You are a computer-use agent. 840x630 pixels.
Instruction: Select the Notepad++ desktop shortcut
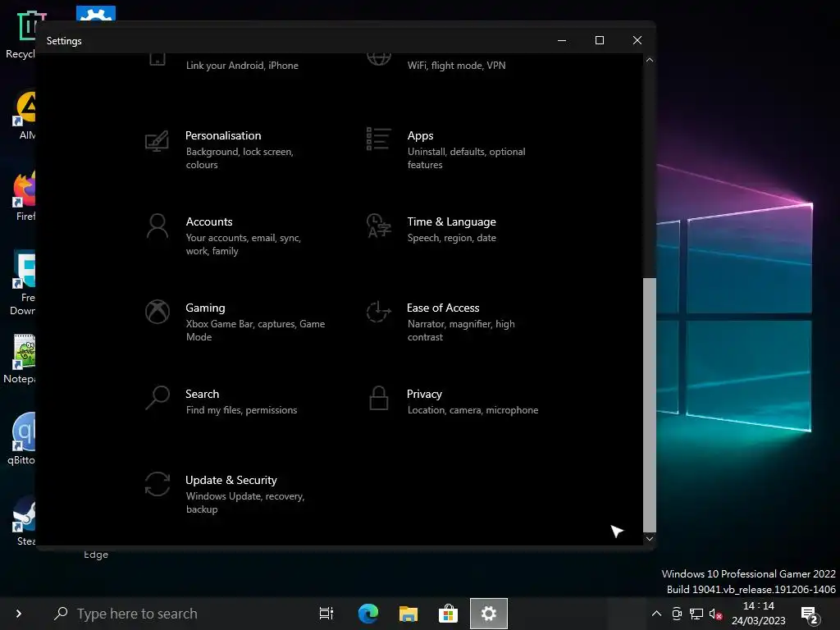point(21,359)
